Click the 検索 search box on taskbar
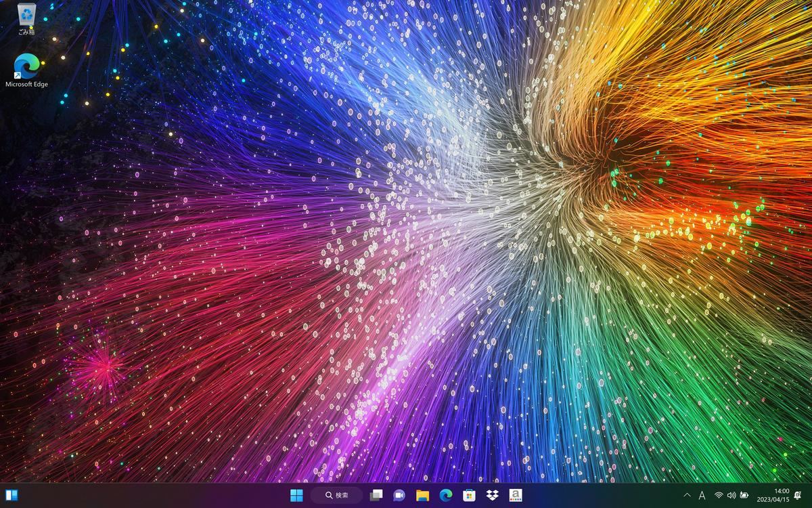Image resolution: width=812 pixels, height=508 pixels. (336, 495)
